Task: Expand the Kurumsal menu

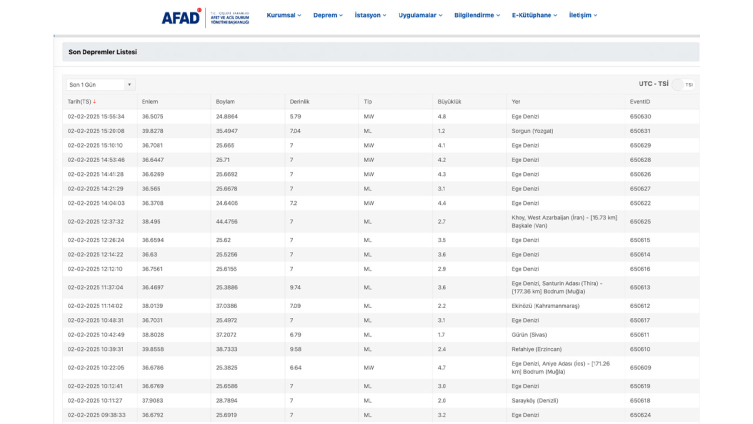Action: [284, 16]
